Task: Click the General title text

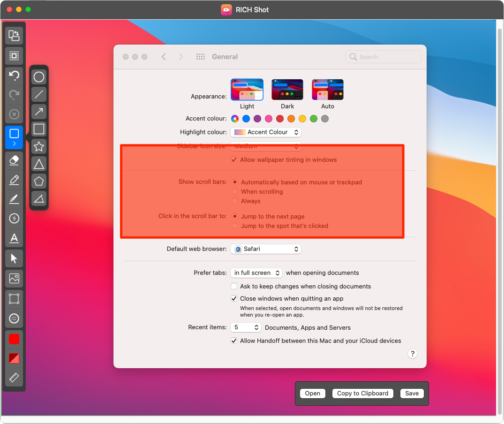Action: point(225,57)
